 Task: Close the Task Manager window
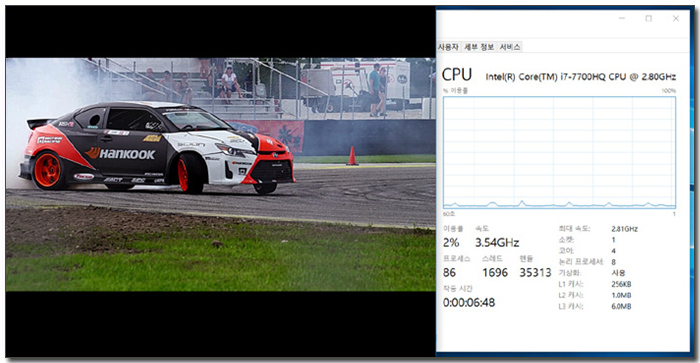tap(675, 18)
